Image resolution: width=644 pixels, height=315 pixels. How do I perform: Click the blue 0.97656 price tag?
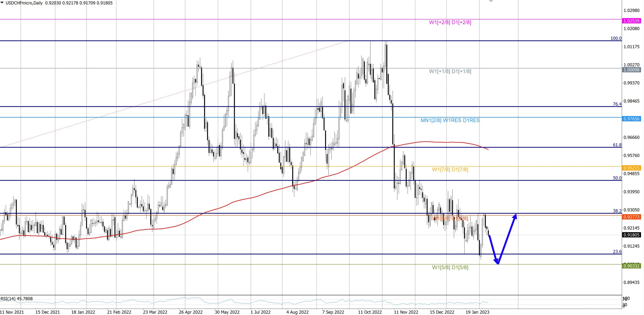coord(631,119)
